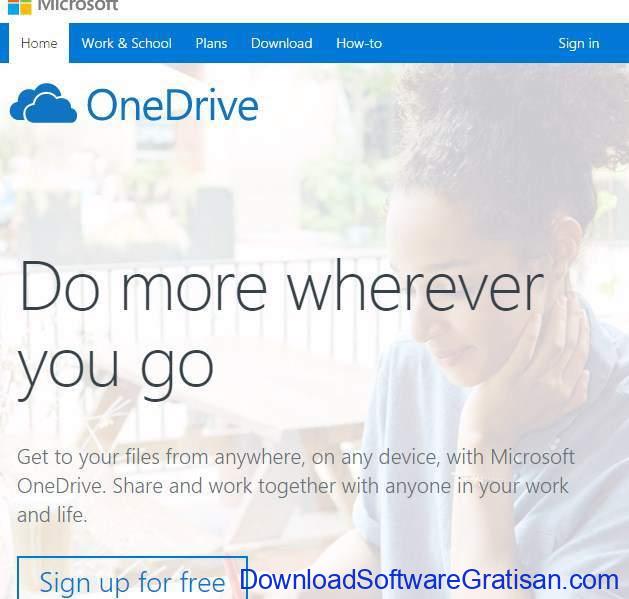The image size is (629, 599).
Task: Click the DownloadSoftwareGratisan.com watermark text
Action: click(430, 580)
